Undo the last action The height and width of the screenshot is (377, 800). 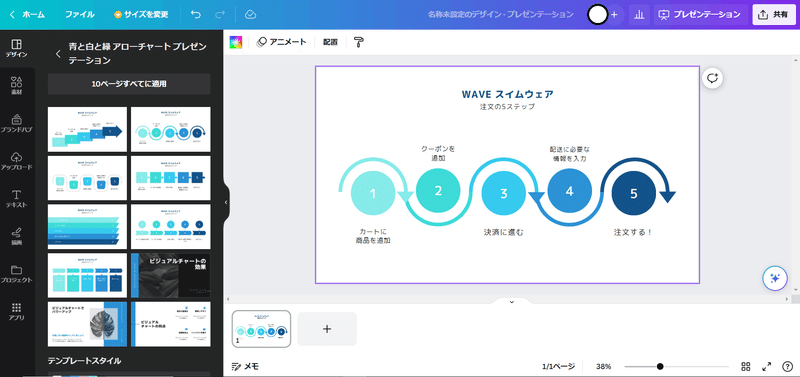coord(196,15)
